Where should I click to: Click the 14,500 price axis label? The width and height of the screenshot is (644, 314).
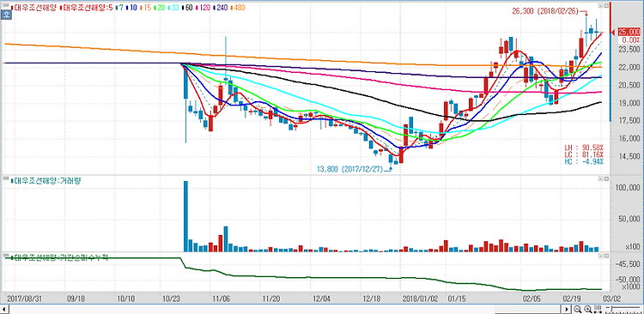[629, 156]
